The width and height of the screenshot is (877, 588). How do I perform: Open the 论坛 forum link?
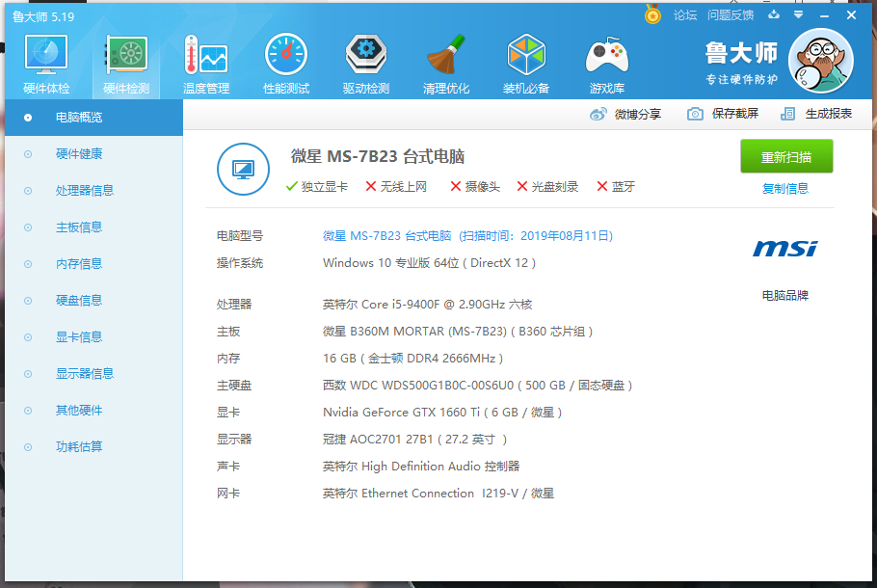[685, 15]
